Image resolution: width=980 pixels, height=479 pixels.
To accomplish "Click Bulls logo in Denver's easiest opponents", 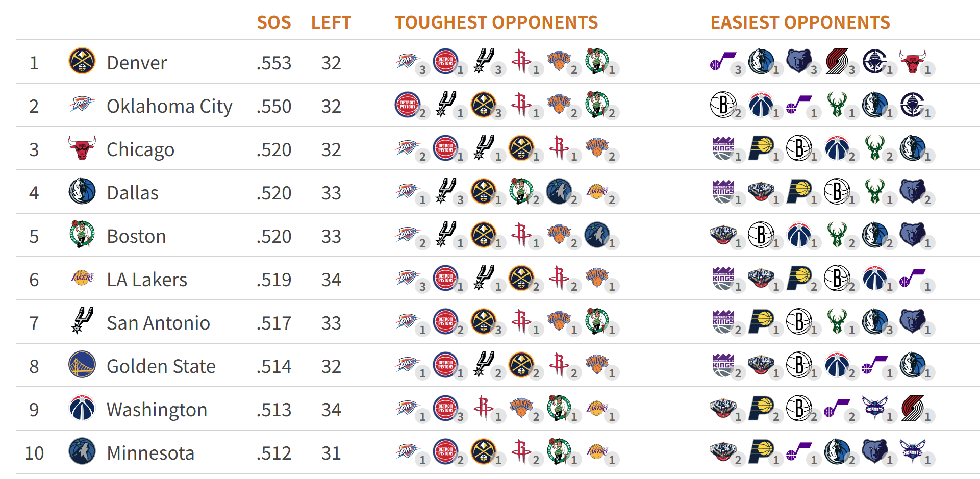I will (912, 61).
